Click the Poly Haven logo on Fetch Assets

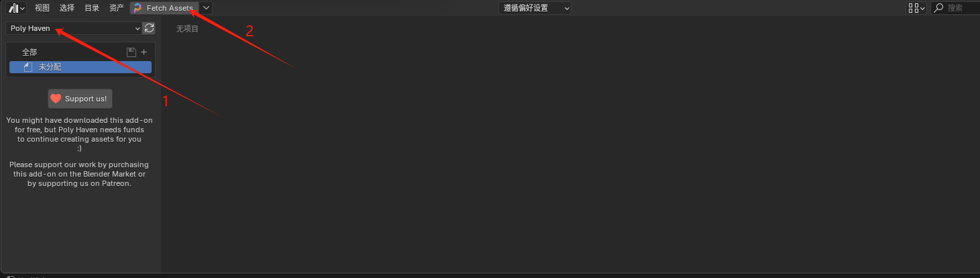pyautogui.click(x=138, y=8)
